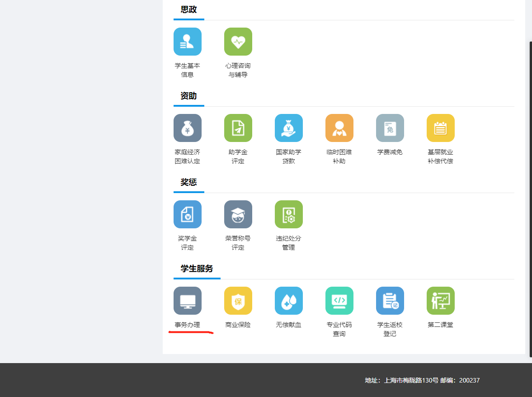
Task: Open the 学生返校登记 clipboard icon
Action: coord(390,301)
